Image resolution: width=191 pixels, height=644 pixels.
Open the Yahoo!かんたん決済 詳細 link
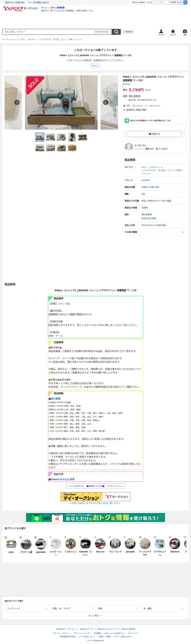point(163,225)
